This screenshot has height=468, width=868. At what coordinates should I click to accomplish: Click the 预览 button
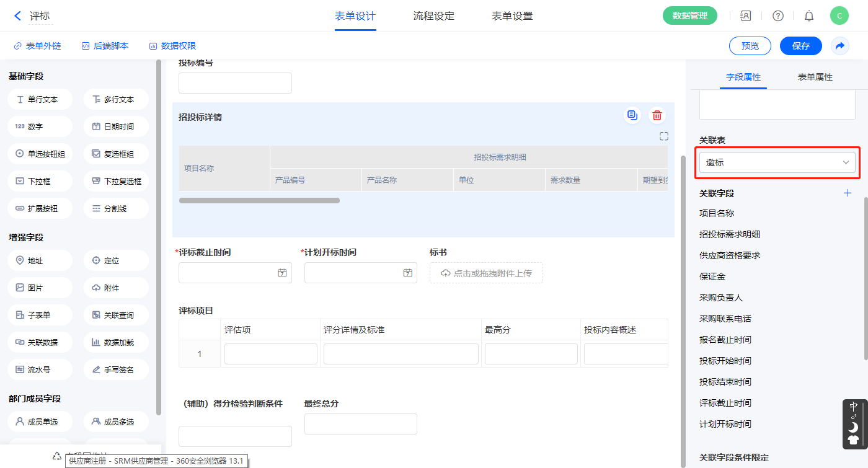[750, 46]
